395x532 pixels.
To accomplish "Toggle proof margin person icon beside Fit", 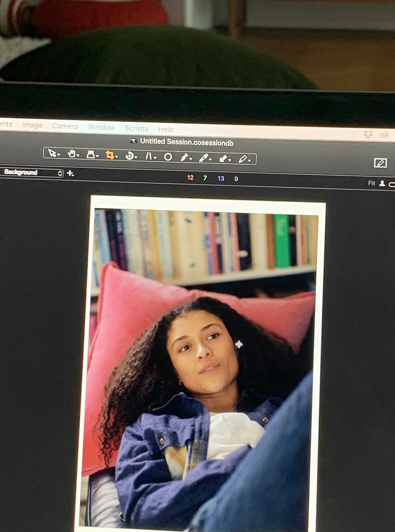I will 382,184.
